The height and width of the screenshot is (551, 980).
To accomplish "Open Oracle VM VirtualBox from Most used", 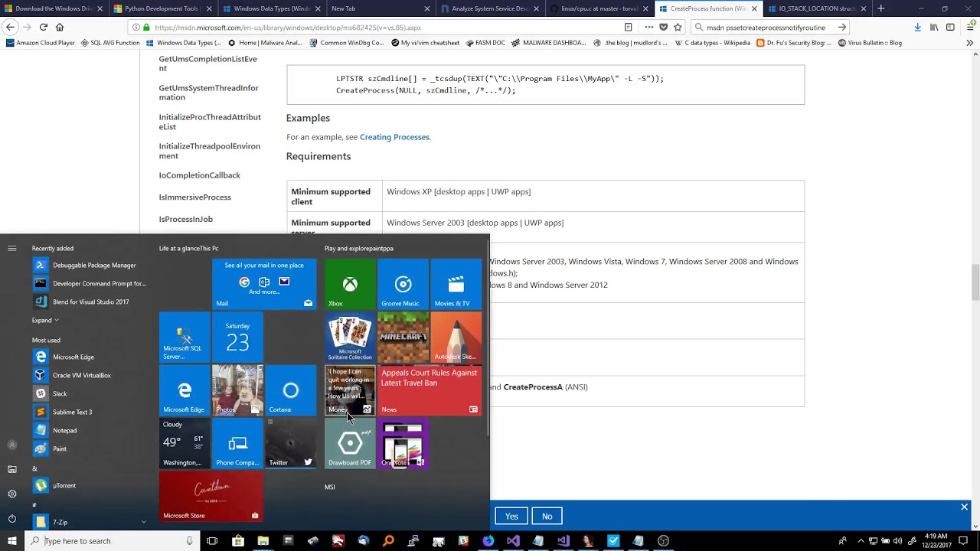I will point(90,375).
